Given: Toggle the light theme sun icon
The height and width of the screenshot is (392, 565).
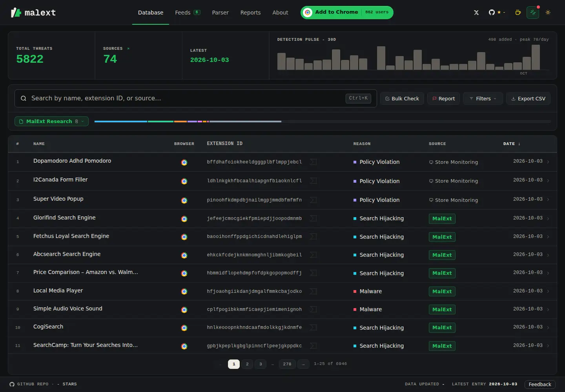Looking at the screenshot, I should [548, 13].
